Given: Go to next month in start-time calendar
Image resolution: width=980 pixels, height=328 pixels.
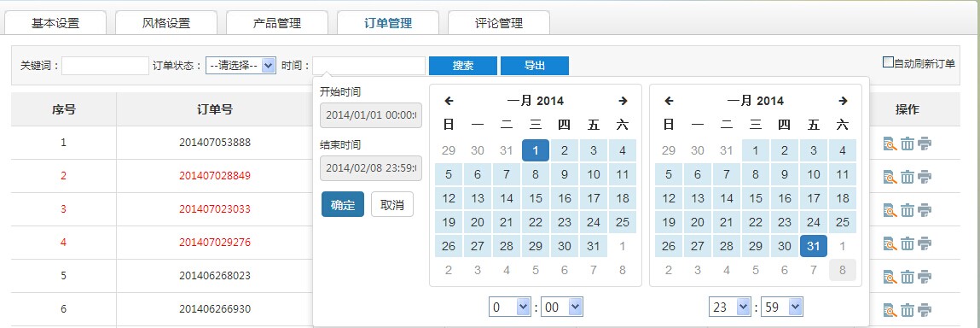Looking at the screenshot, I should point(623,101).
